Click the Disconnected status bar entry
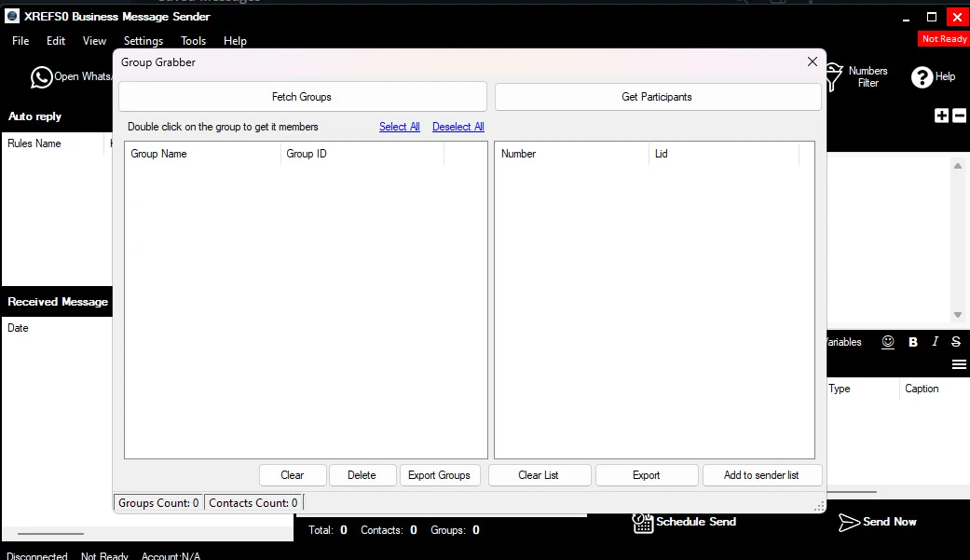The height and width of the screenshot is (560, 970). click(37, 555)
